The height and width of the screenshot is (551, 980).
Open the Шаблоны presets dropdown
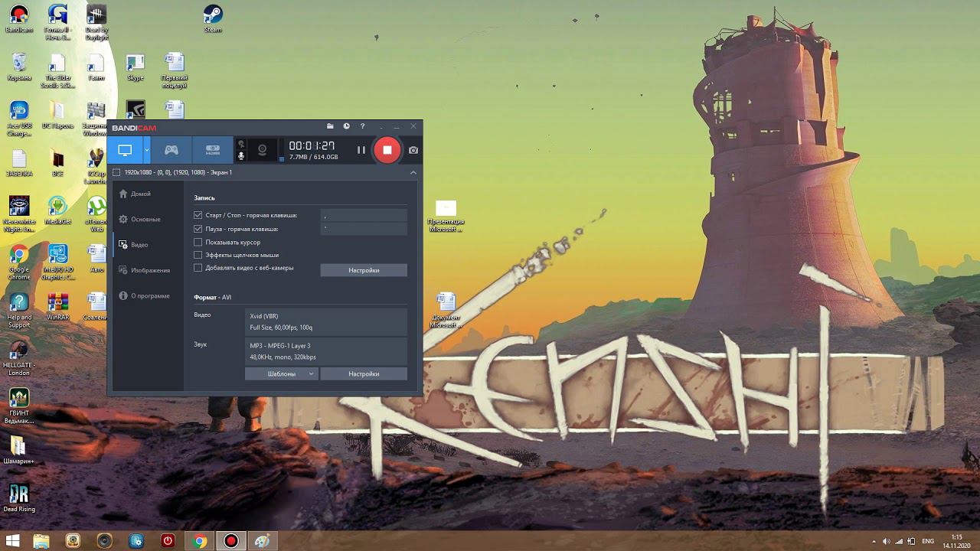pos(281,373)
